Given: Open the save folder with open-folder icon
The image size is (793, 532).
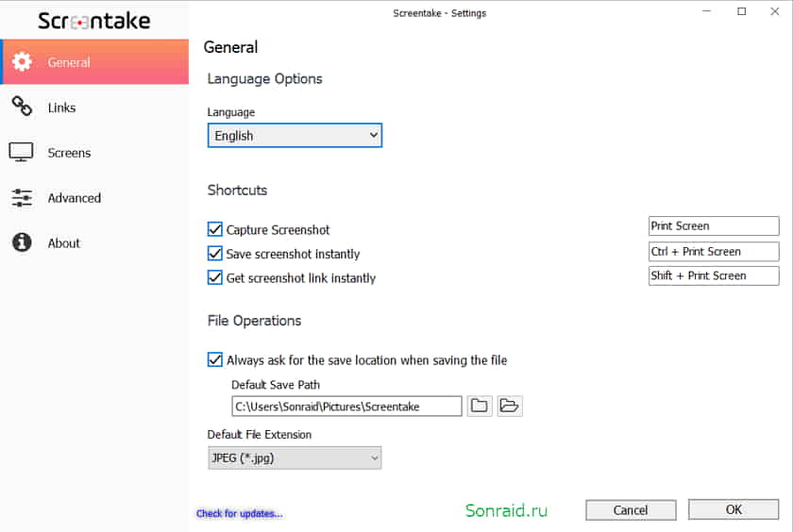Looking at the screenshot, I should tap(509, 406).
